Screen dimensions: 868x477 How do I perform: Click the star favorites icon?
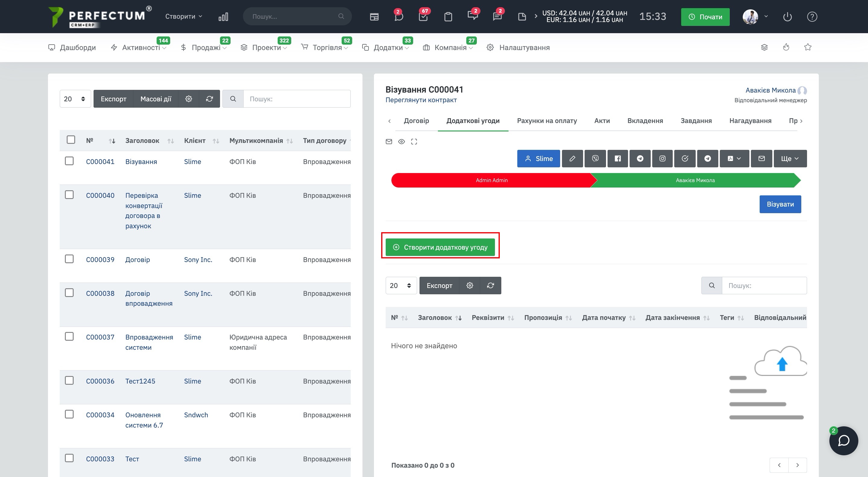point(807,47)
